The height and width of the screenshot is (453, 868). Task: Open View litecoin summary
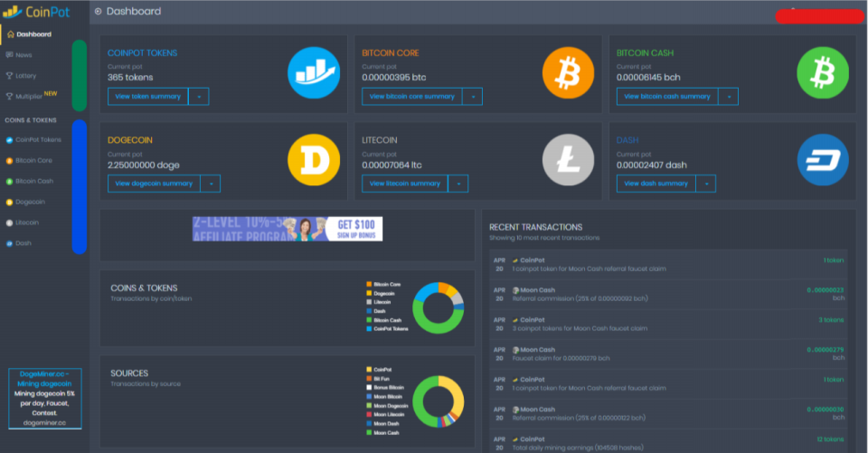coord(405,184)
